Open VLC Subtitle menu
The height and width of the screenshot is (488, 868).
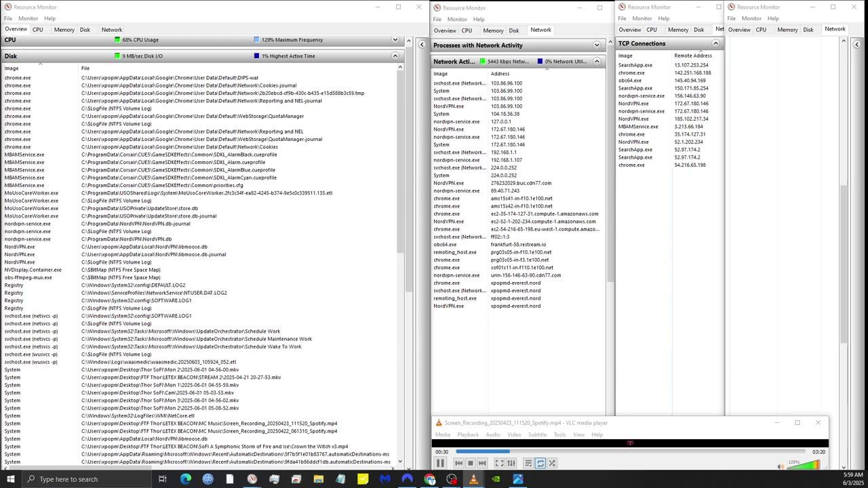tap(537, 434)
